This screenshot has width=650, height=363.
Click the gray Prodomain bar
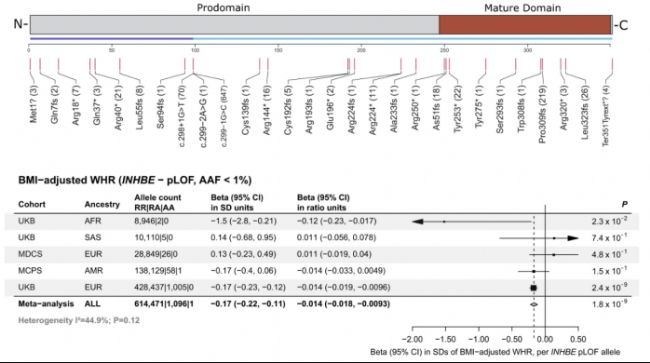click(x=235, y=25)
